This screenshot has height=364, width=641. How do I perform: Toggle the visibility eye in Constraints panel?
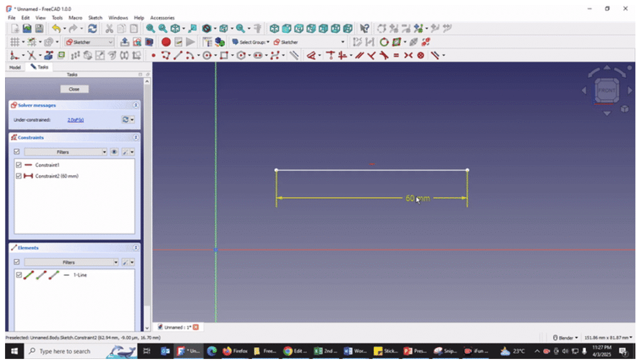115,151
